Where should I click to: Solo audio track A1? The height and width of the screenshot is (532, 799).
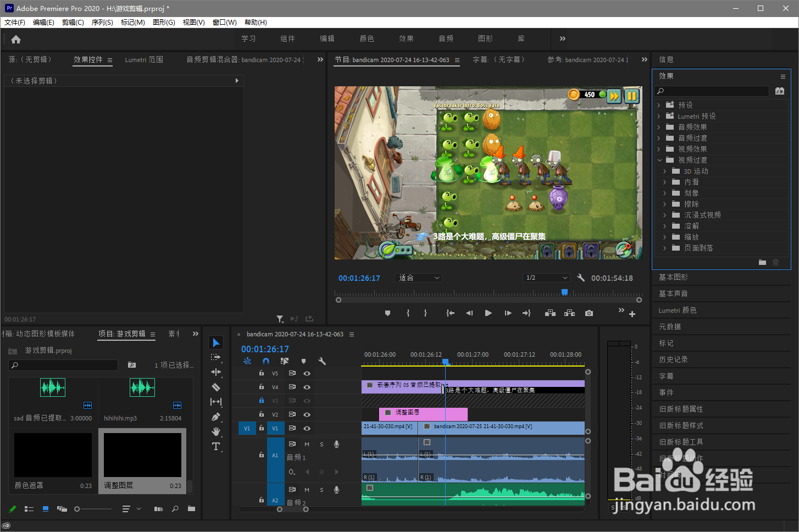(321, 444)
